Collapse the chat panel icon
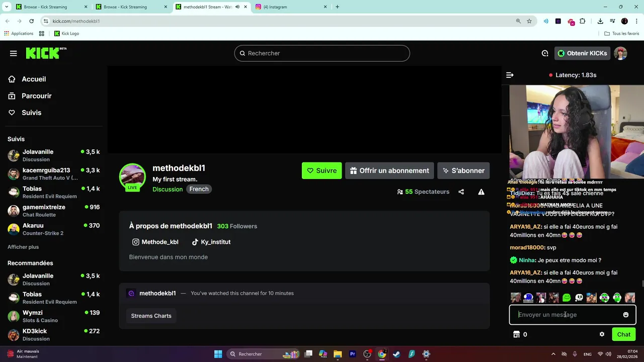 click(x=510, y=75)
